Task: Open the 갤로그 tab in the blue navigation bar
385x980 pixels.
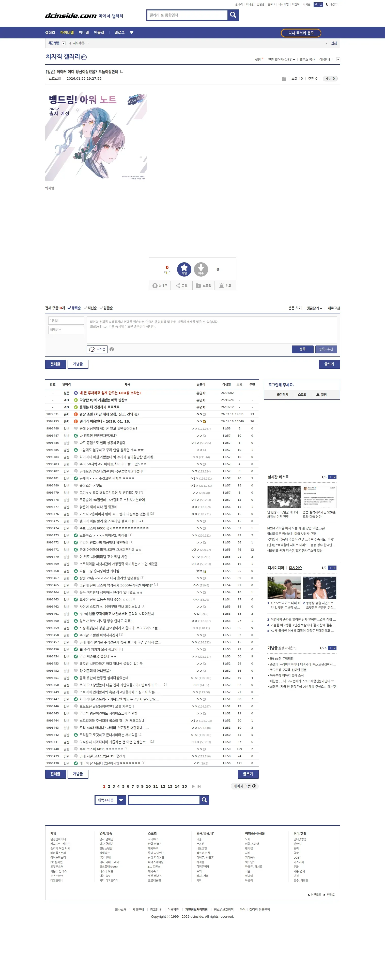Action: click(119, 33)
